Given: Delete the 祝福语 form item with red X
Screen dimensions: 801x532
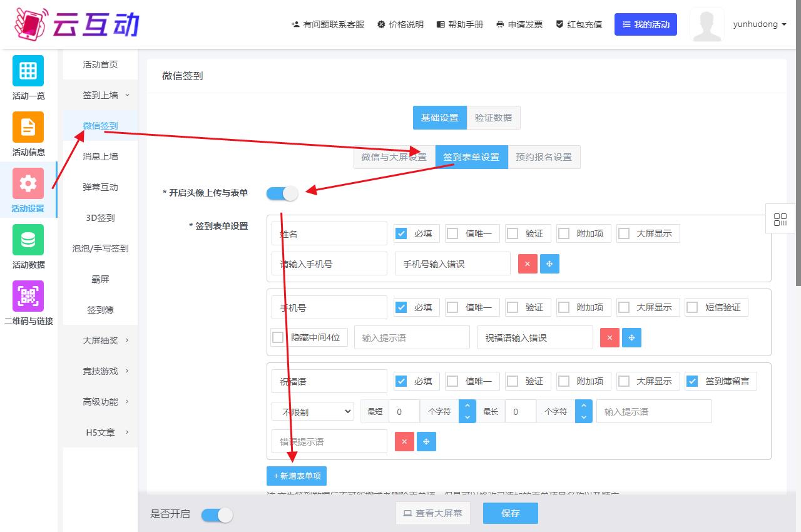Looking at the screenshot, I should click(404, 442).
